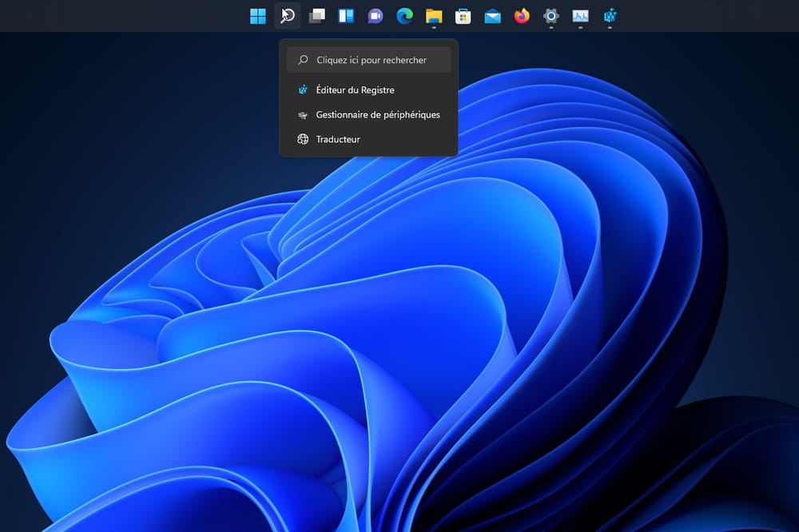Image resolution: width=799 pixels, height=532 pixels.
Task: Open 'Gestionnaire de périphériques' from the recent list
Action: click(369, 115)
